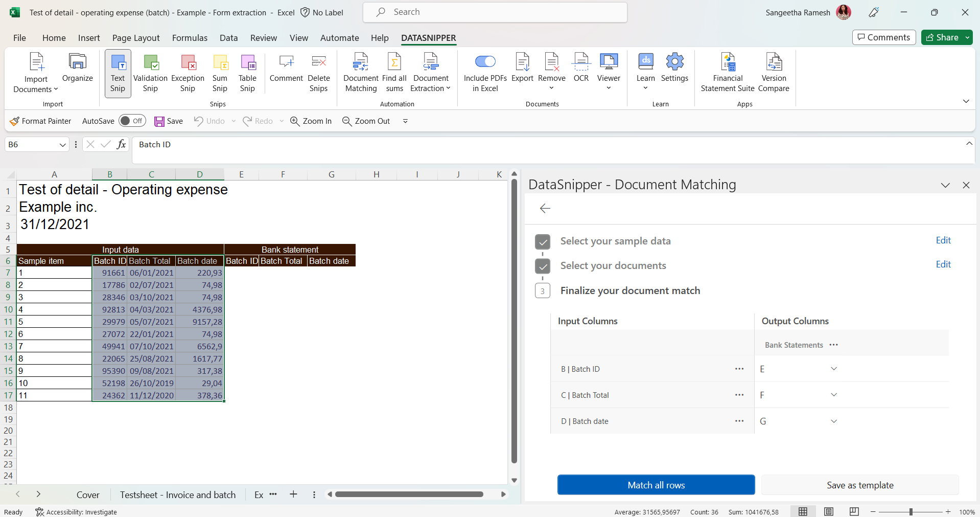Click the Exception Snip icon
Viewport: 980px width, 517px height.
pyautogui.click(x=187, y=73)
